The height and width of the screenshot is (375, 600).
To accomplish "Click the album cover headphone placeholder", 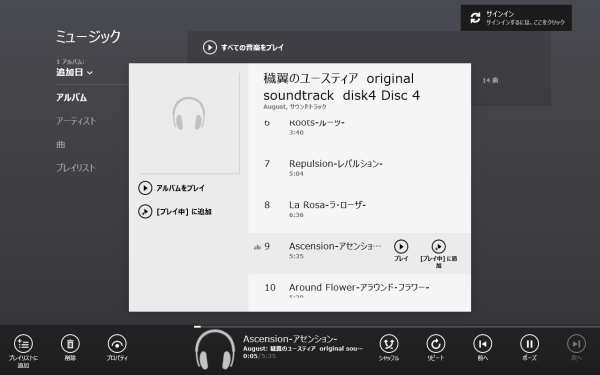I will pos(189,123).
